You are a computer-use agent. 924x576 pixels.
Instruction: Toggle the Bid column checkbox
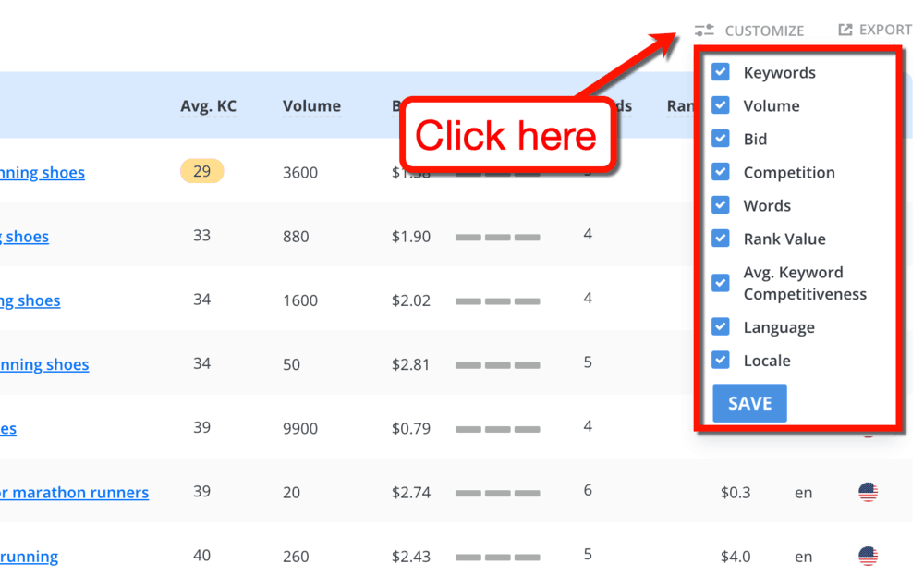[x=721, y=139]
